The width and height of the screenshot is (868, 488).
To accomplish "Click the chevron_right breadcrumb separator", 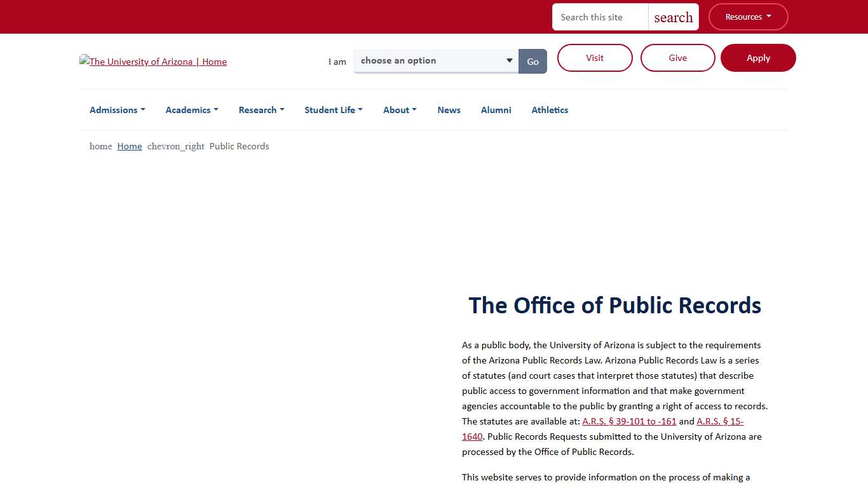I will click(x=175, y=146).
